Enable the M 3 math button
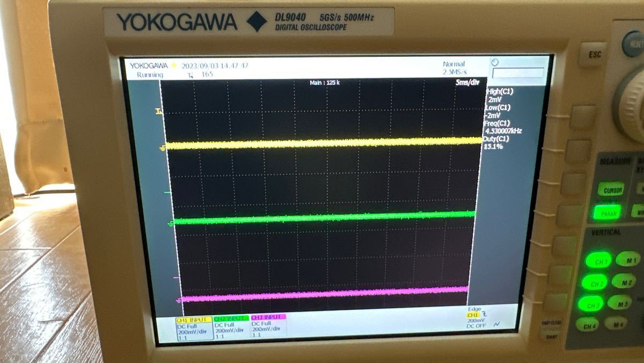This screenshot has width=644, height=363. click(x=619, y=302)
